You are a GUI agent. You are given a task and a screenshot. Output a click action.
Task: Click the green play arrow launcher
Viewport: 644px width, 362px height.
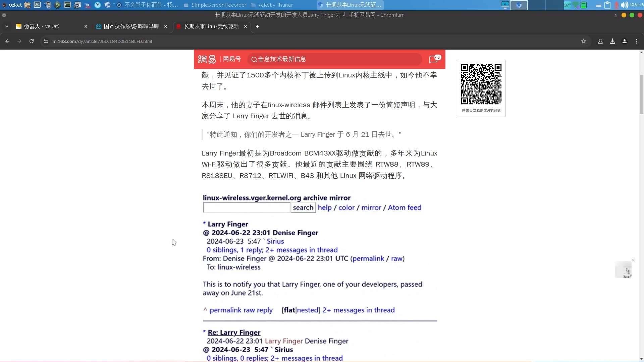point(57,5)
